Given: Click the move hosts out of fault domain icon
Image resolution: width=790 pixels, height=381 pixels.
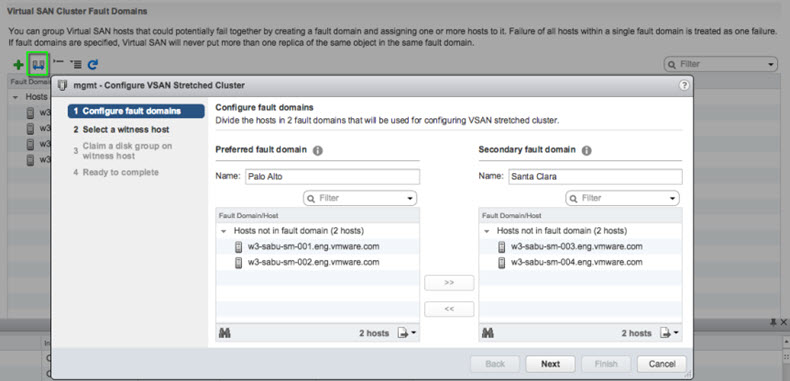Looking at the screenshot, I should pos(76,64).
